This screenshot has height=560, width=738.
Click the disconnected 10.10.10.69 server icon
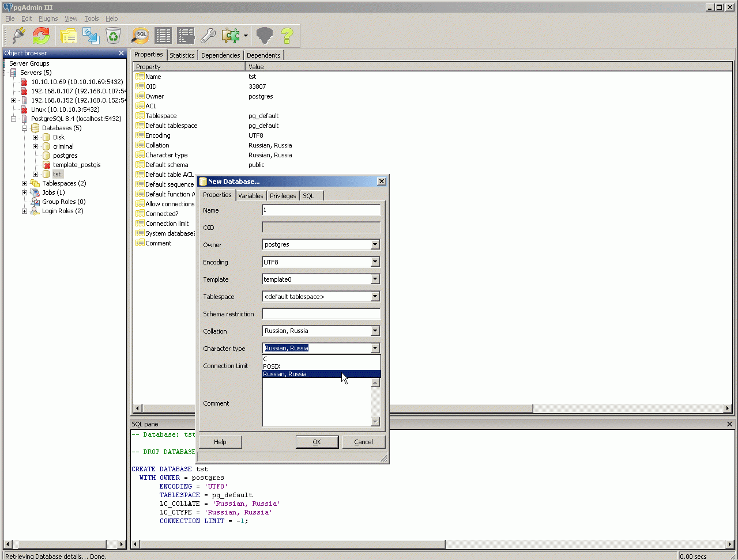click(24, 82)
